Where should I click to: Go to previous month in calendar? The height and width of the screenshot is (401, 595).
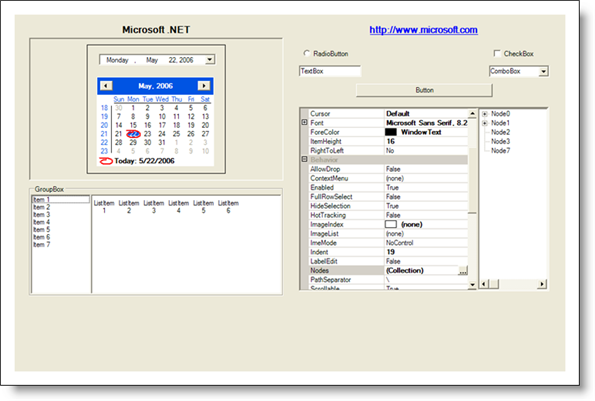click(106, 86)
